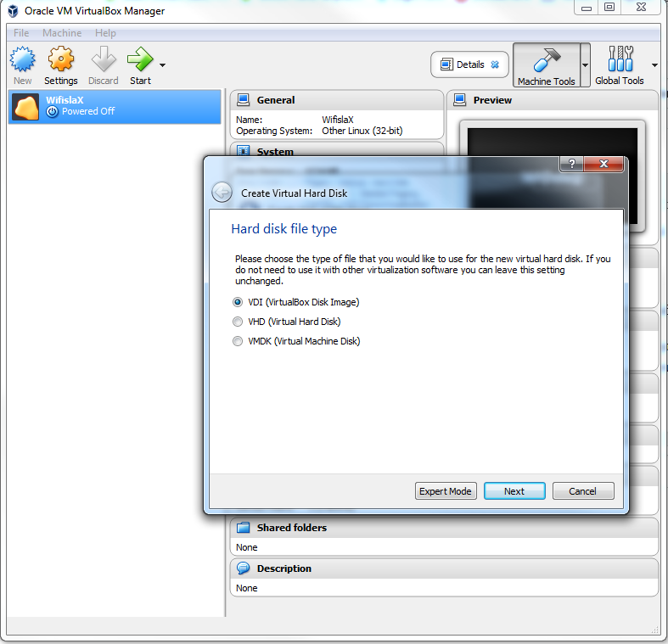Maximize the VirtualBox Manager window
The height and width of the screenshot is (644, 668).
[609, 8]
